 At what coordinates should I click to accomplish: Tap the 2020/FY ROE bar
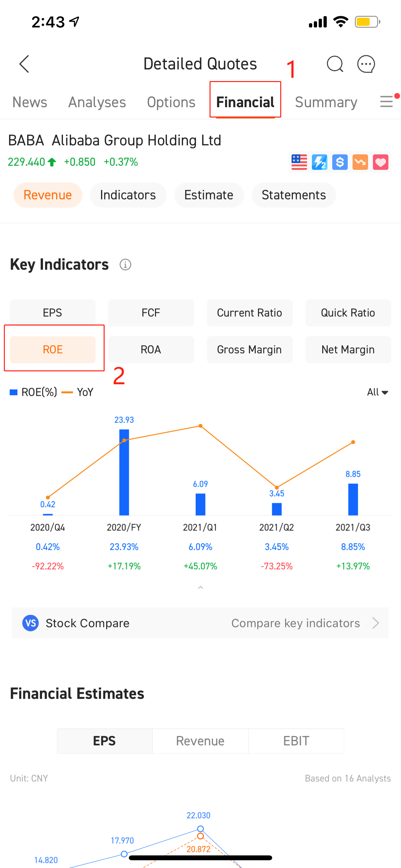(124, 472)
